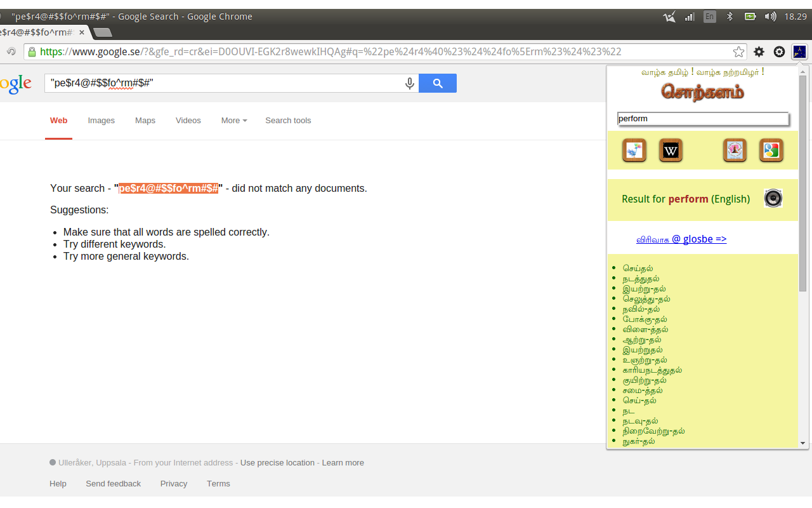This screenshot has width=812, height=508.
Task: Open the Terms footer link
Action: pyautogui.click(x=218, y=484)
